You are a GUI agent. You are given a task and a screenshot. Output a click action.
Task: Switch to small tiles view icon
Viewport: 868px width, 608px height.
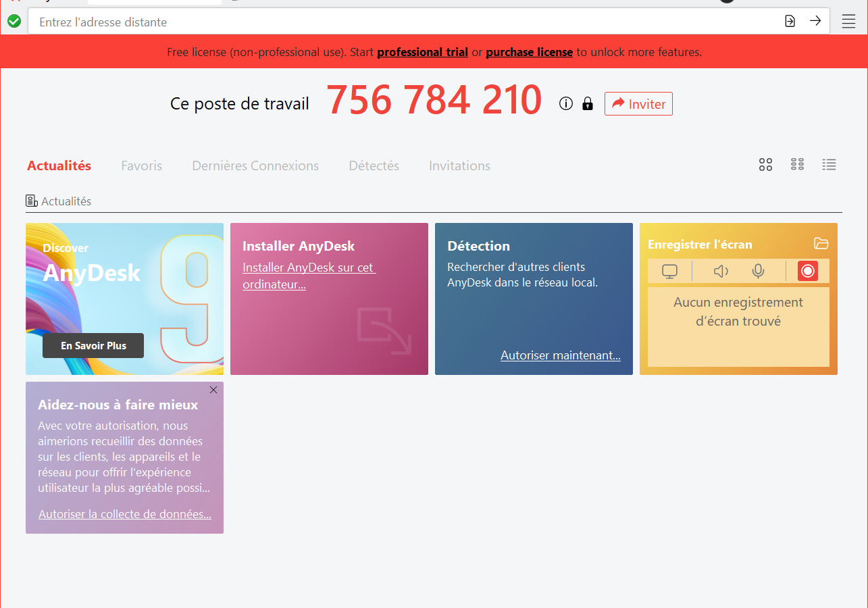797,164
